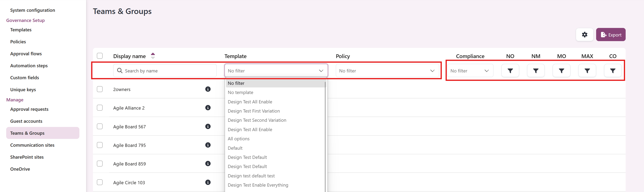Open the MAX column filter icon

pos(587,70)
